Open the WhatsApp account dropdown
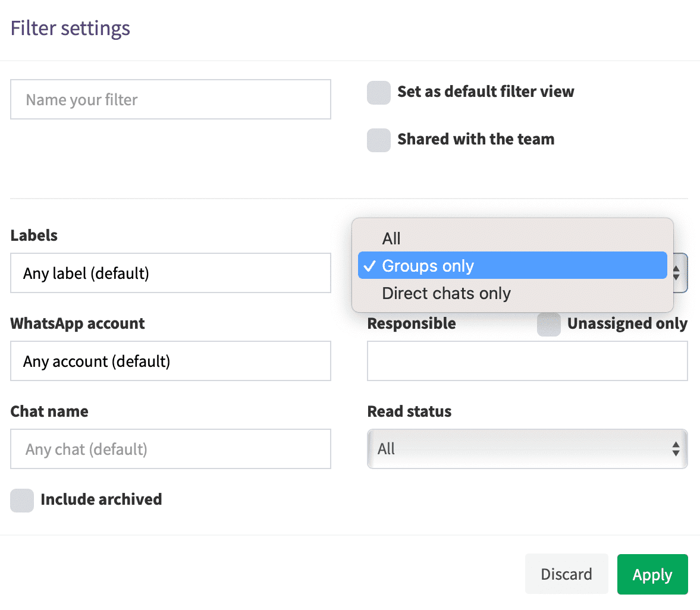The image size is (700, 610). pyautogui.click(x=171, y=361)
